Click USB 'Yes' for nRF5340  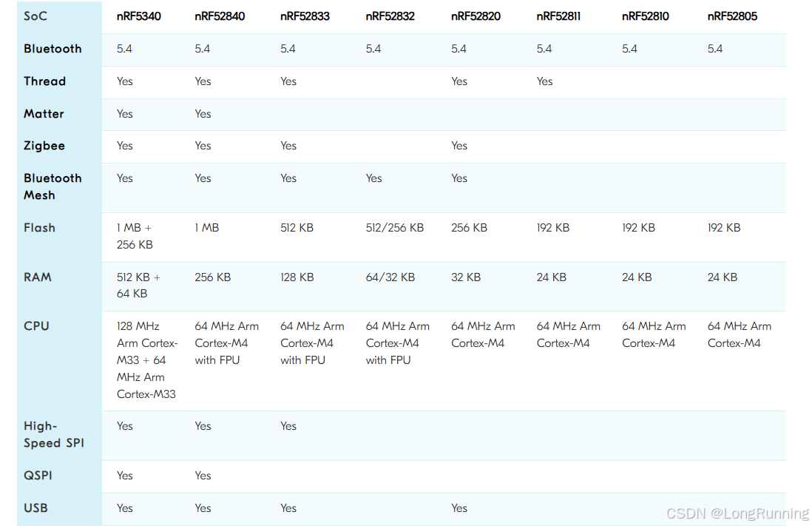(125, 508)
